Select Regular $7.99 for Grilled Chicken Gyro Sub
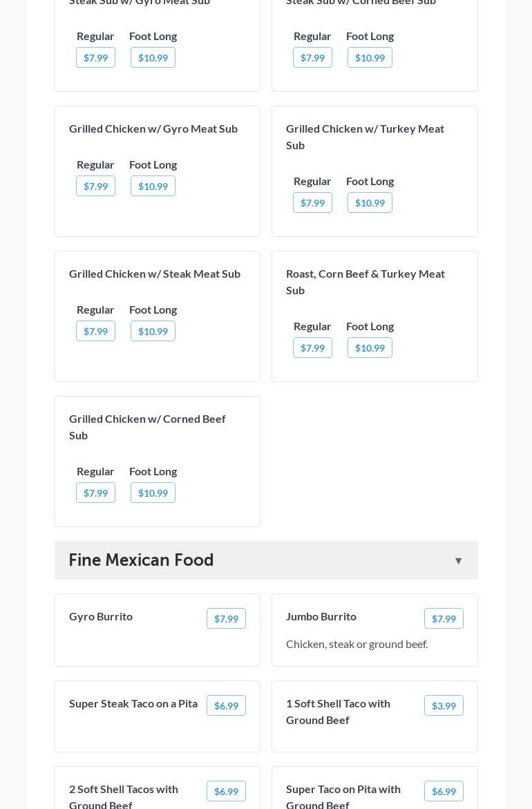This screenshot has width=532, height=809. tap(95, 186)
